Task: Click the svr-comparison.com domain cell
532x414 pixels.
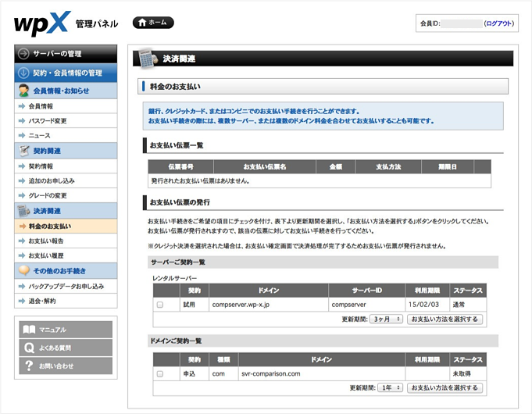Action: (x=322, y=374)
